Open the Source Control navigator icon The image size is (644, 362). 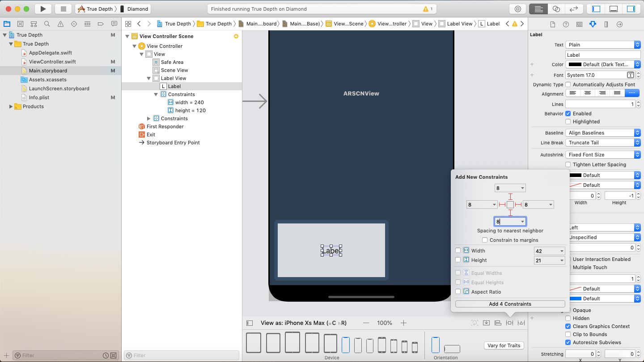point(20,24)
